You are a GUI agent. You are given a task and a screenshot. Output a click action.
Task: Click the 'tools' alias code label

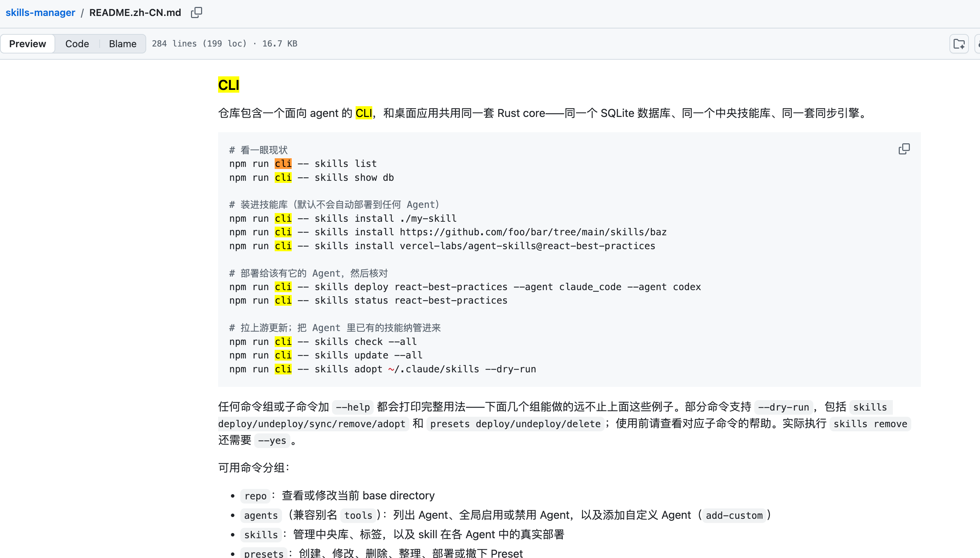coord(358,515)
